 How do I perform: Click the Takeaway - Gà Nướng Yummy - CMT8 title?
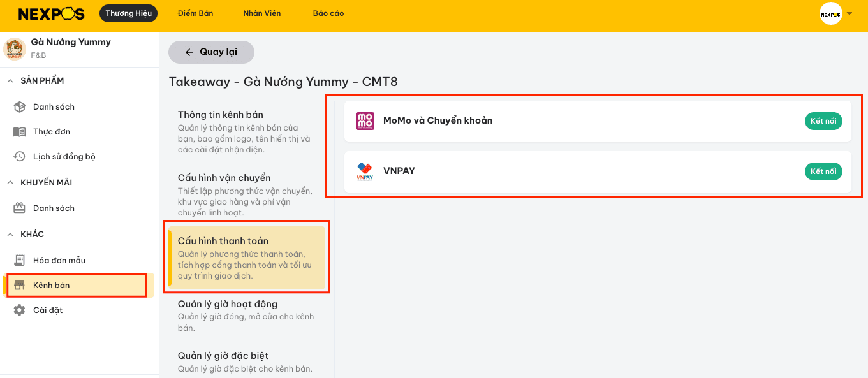pyautogui.click(x=283, y=82)
